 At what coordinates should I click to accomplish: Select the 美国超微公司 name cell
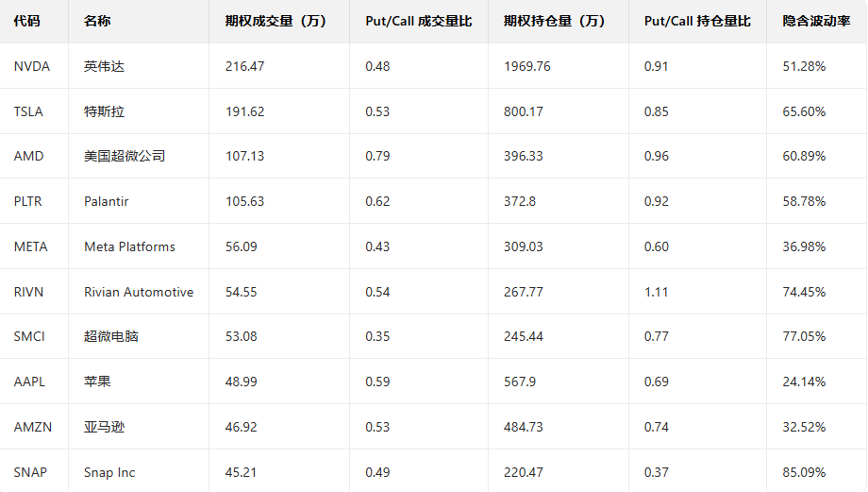click(x=125, y=156)
